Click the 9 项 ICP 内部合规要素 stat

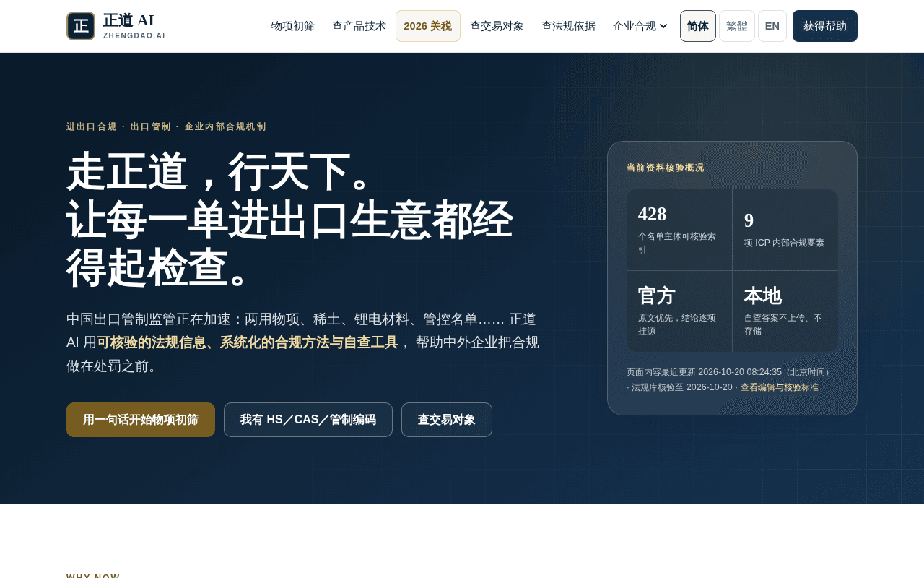785,230
